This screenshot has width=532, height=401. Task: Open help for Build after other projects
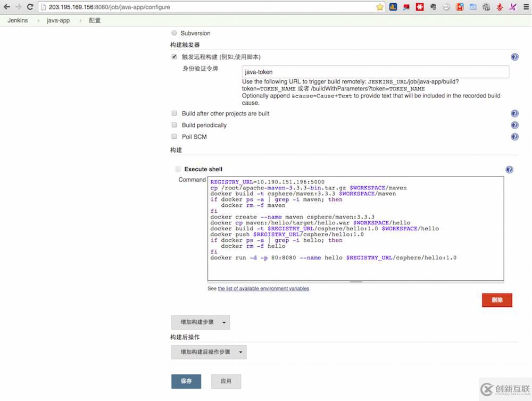[x=514, y=113]
